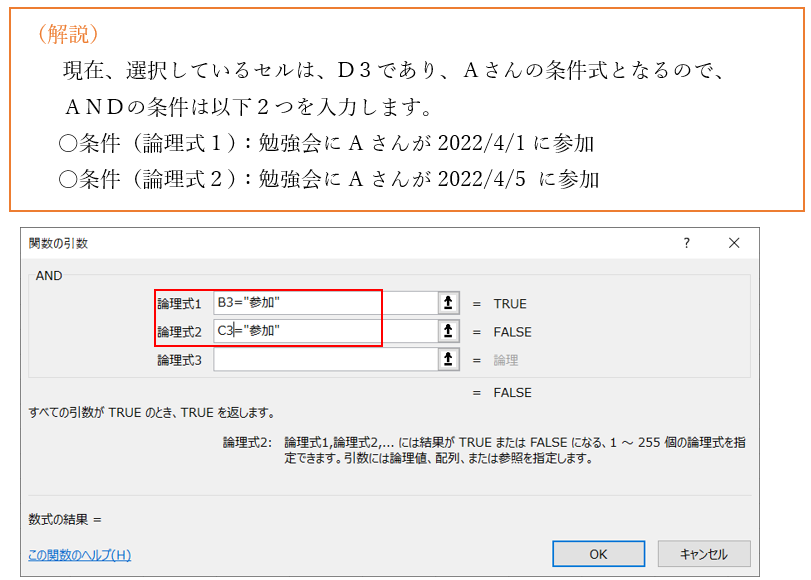Select the empty 論理式3 input box
Image resolution: width=811 pixels, height=580 pixels.
[x=324, y=359]
